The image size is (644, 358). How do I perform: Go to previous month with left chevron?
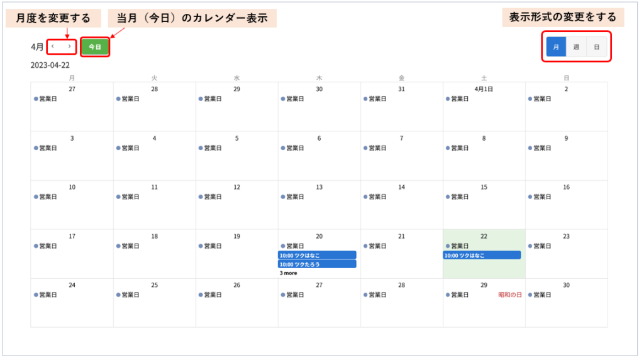click(53, 46)
